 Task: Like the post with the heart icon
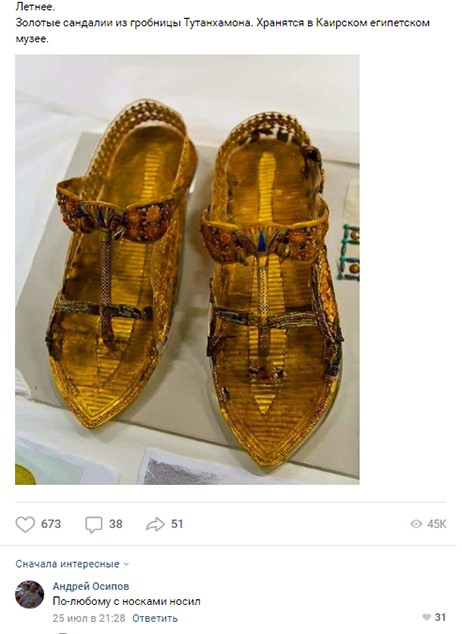coord(25,524)
